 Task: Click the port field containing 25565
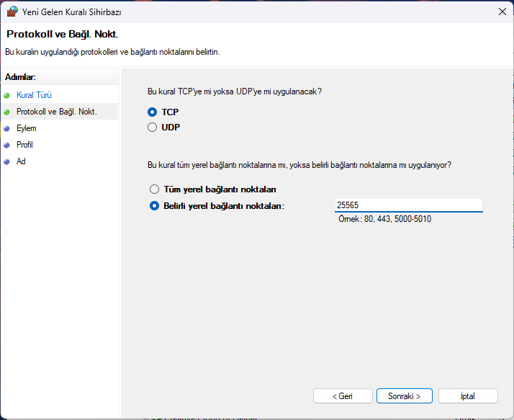pyautogui.click(x=408, y=205)
